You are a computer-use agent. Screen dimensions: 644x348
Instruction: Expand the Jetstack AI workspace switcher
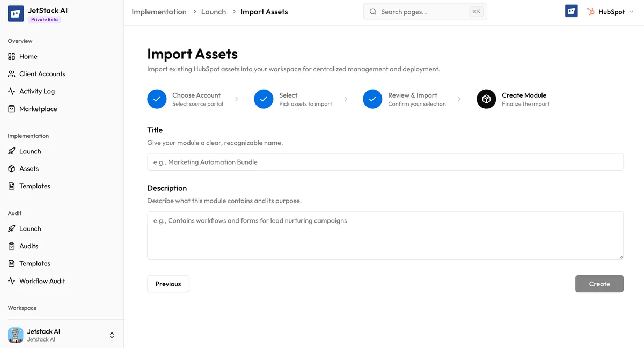point(112,335)
